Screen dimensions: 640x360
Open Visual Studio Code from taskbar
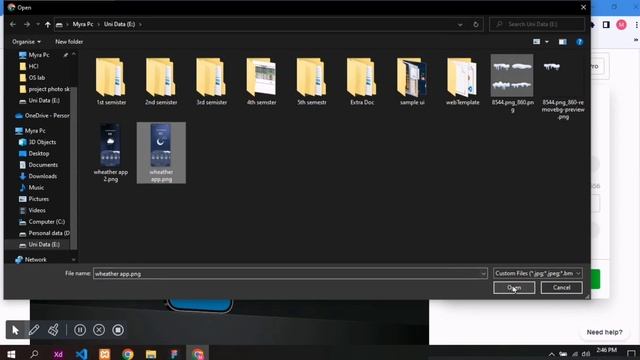[x=81, y=354]
